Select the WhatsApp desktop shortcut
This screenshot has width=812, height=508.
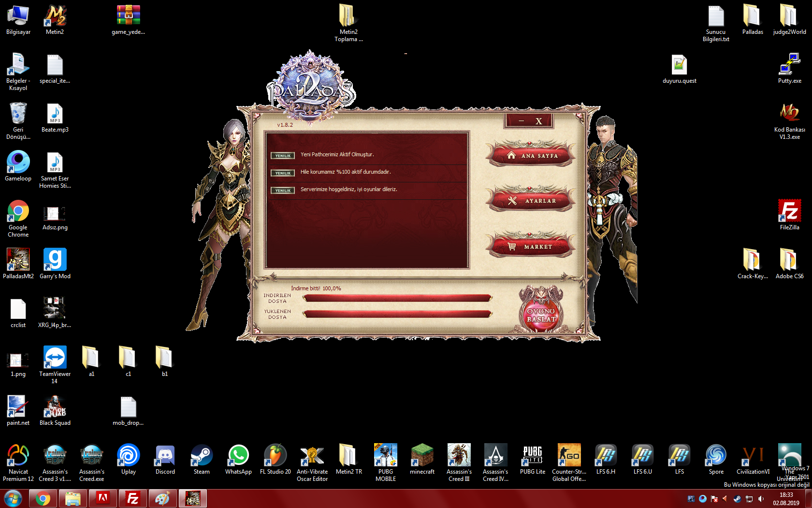coord(238,460)
